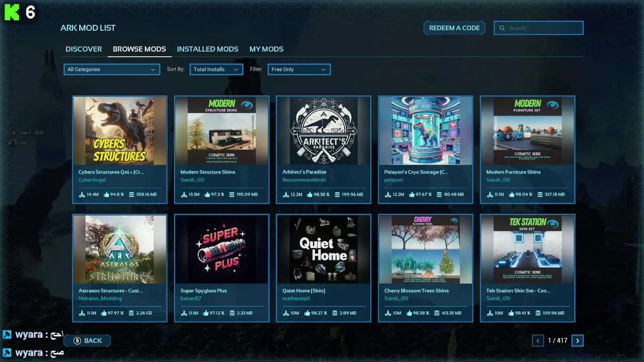
Task: Click the thumbs-up icon on Super Spyglass Plus card
Action: pos(206,313)
